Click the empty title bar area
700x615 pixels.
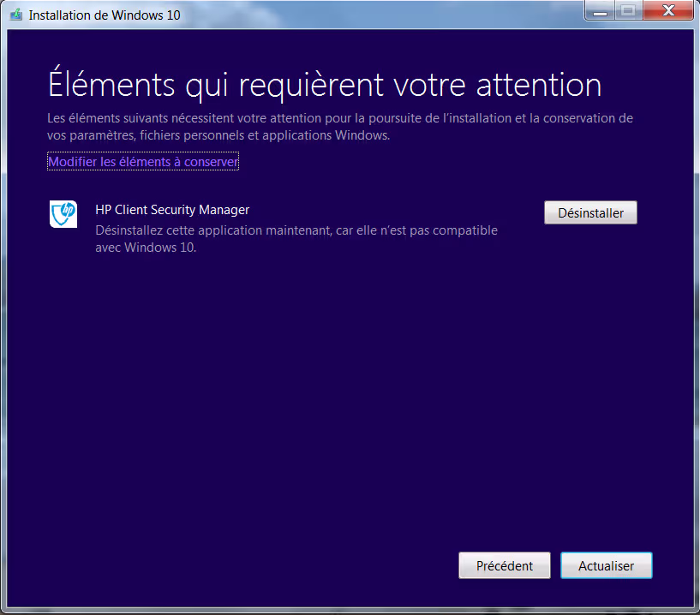pyautogui.click(x=386, y=15)
